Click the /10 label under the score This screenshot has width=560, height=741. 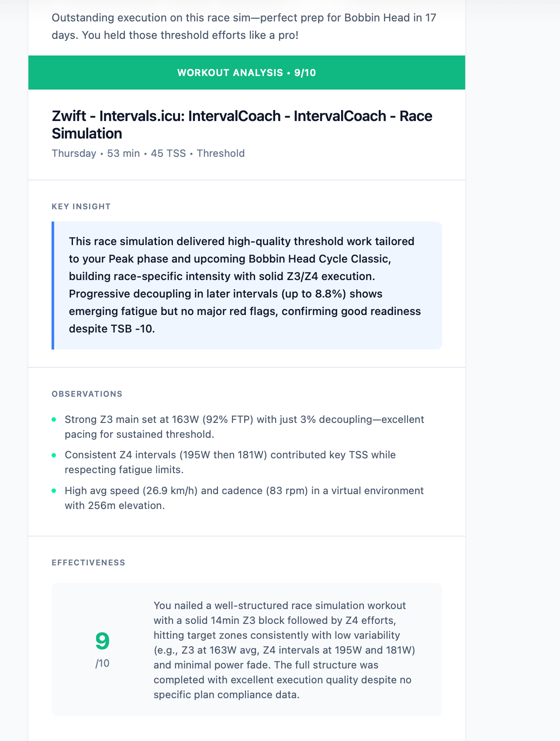(x=103, y=664)
